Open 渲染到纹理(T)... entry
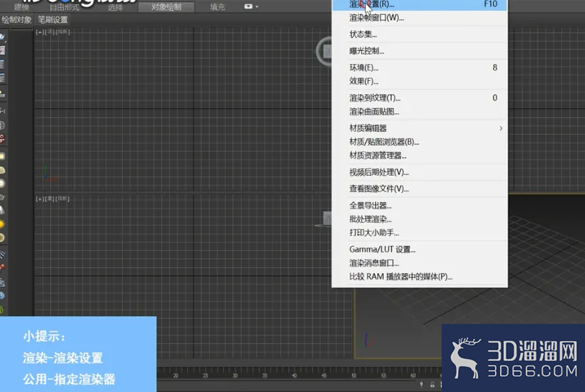The height and width of the screenshot is (392, 585). point(419,97)
